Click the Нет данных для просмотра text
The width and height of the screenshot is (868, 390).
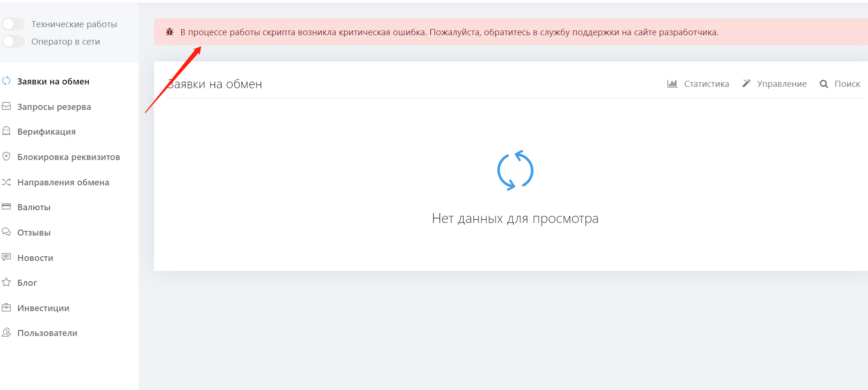pyautogui.click(x=515, y=218)
